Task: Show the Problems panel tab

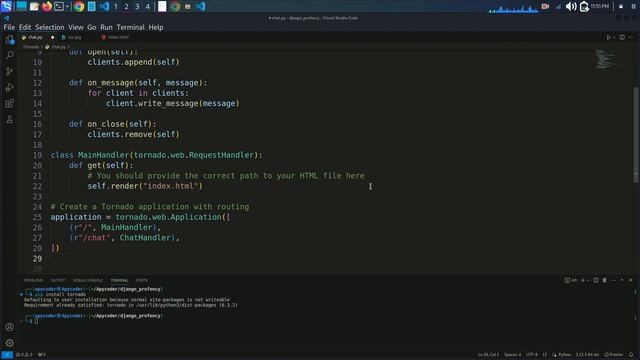Action: coord(33,280)
